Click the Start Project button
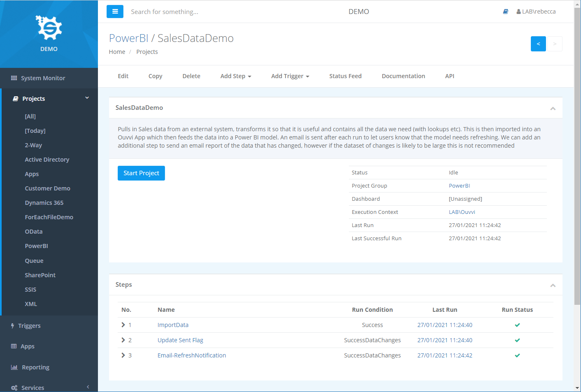This screenshot has height=392, width=581. click(x=141, y=173)
